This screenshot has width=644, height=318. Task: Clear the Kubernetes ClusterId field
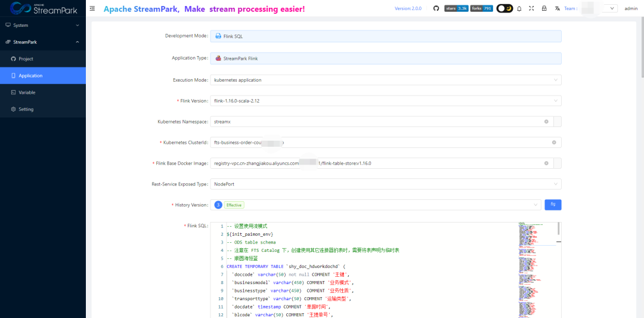[554, 143]
